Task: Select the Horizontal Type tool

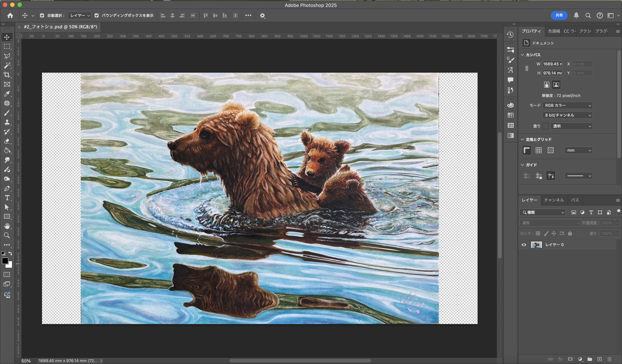Action: [7, 198]
